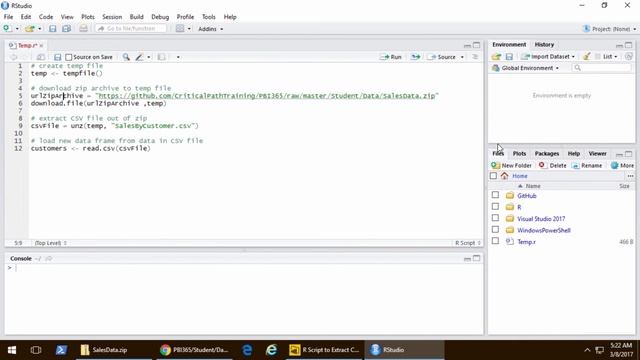Browse folder ellipsis icon in Files pane
640x360 pixels.
pyautogui.click(x=631, y=176)
